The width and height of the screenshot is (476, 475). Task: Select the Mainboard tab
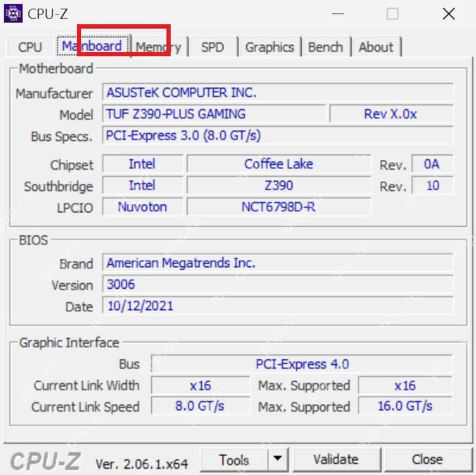tap(92, 46)
